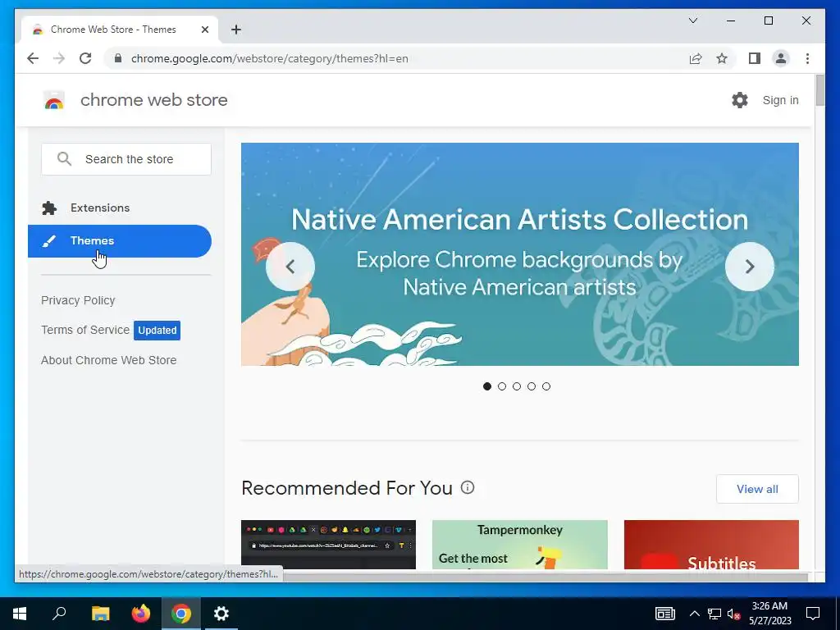Select the fifth carousel dot
The width and height of the screenshot is (840, 630).
click(546, 386)
